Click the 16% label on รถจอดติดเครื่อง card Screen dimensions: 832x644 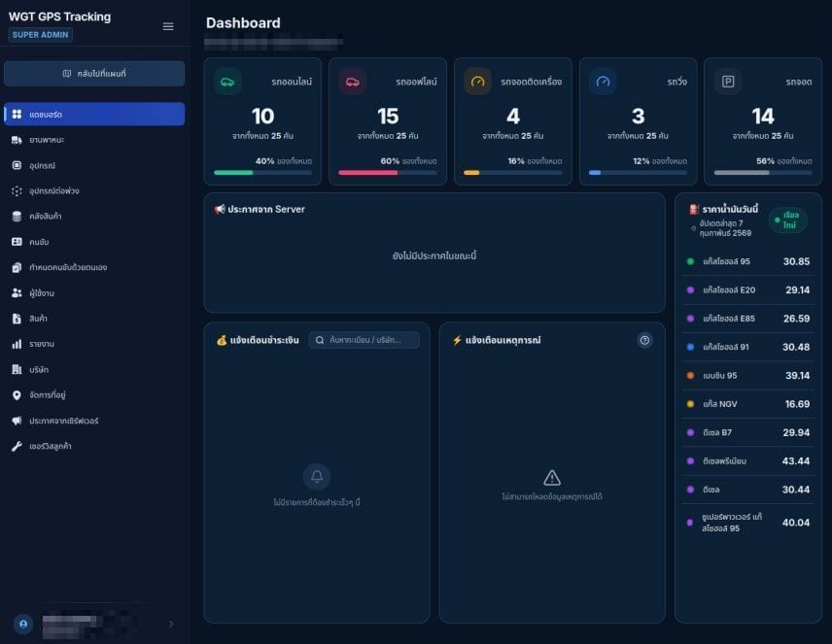[516, 160]
